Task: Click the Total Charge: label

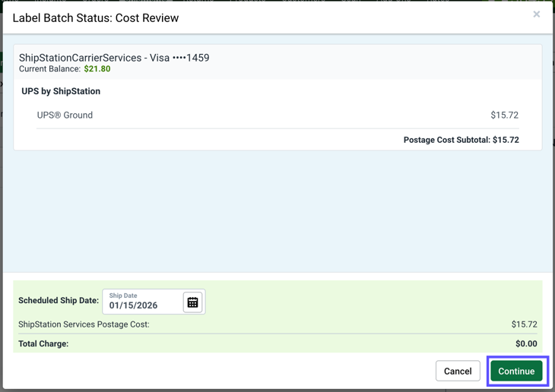Action: pos(43,343)
